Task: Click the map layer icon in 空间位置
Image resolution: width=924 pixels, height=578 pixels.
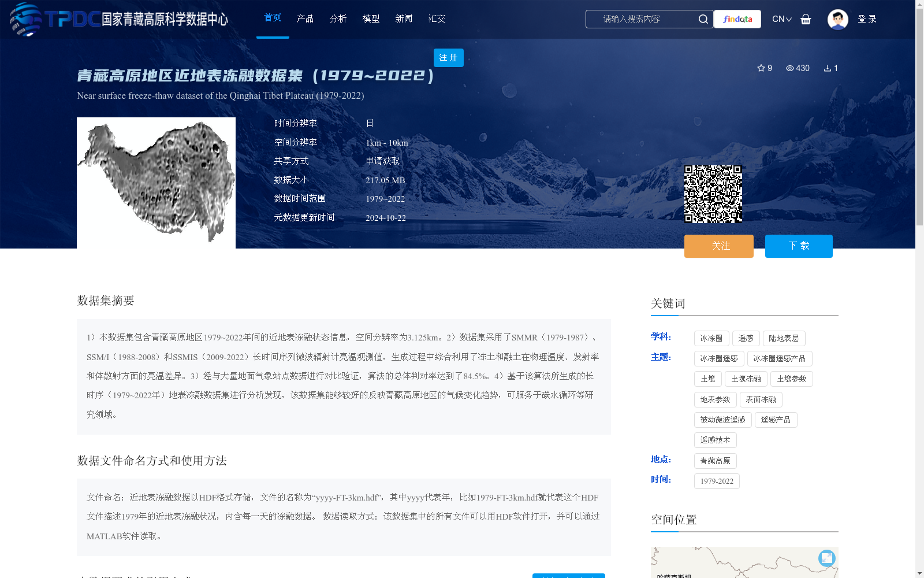Action: 827,558
